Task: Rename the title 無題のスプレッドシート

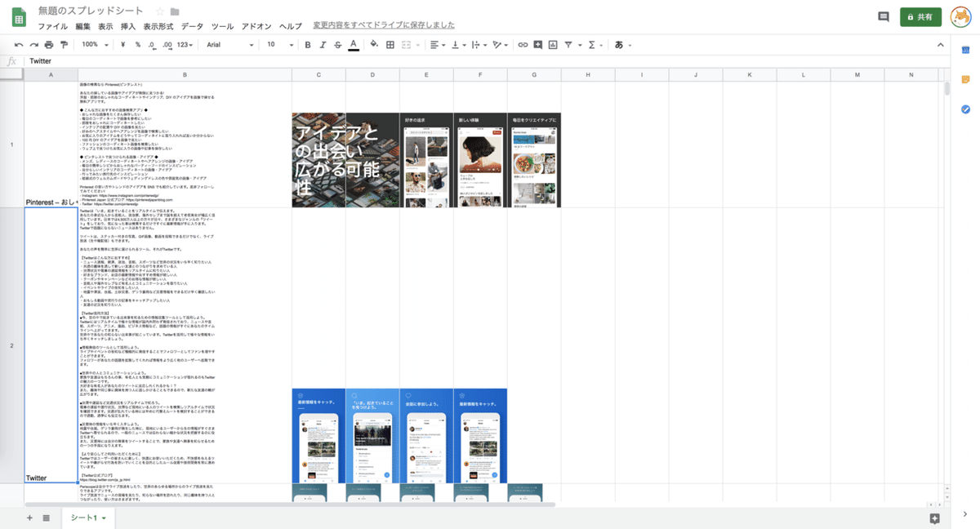Action: click(91, 11)
